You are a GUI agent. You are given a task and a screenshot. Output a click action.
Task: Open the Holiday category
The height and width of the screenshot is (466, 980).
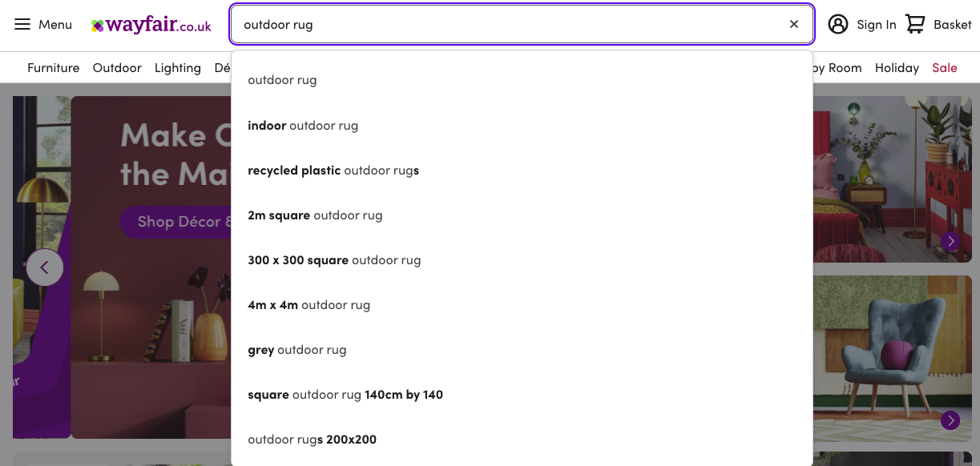897,68
